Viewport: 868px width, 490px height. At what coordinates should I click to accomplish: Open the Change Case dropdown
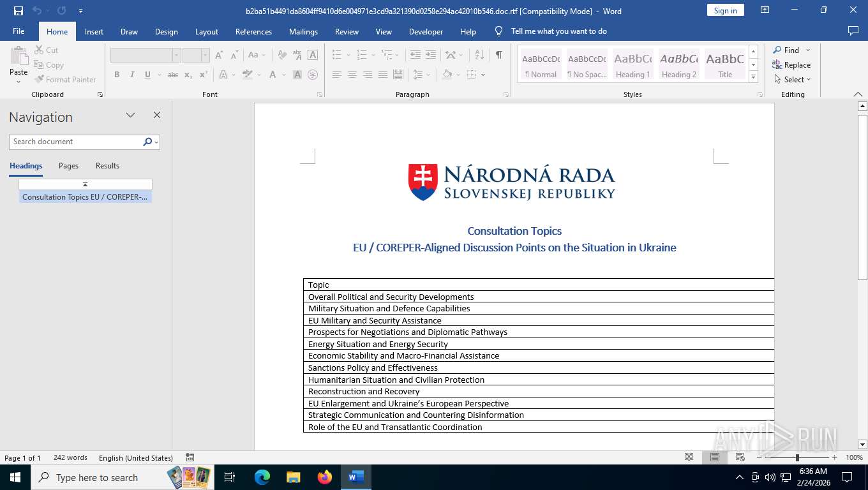pyautogui.click(x=257, y=56)
